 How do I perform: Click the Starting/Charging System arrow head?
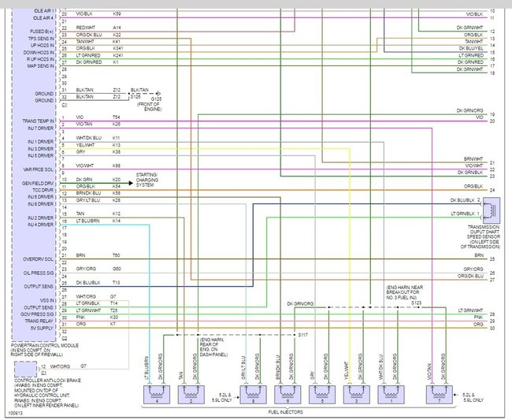pyautogui.click(x=131, y=184)
